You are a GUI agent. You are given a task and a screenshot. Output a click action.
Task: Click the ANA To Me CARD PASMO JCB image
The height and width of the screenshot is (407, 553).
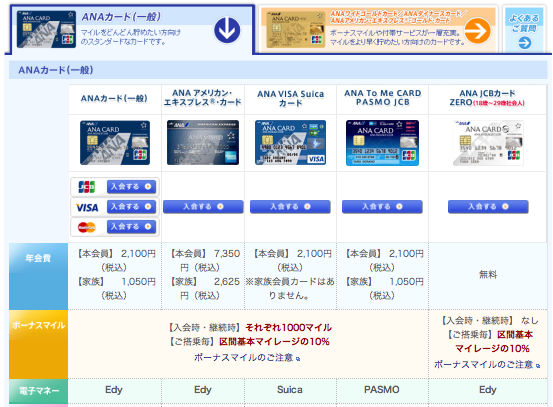coord(382,143)
